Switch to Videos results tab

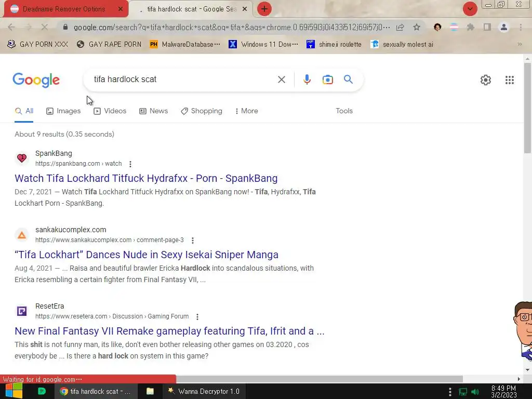(110, 111)
